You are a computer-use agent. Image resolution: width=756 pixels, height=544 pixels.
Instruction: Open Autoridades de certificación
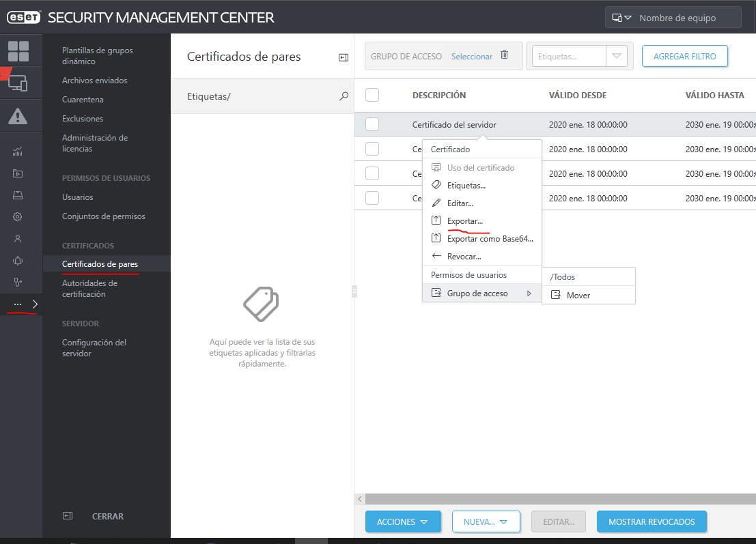[89, 289]
